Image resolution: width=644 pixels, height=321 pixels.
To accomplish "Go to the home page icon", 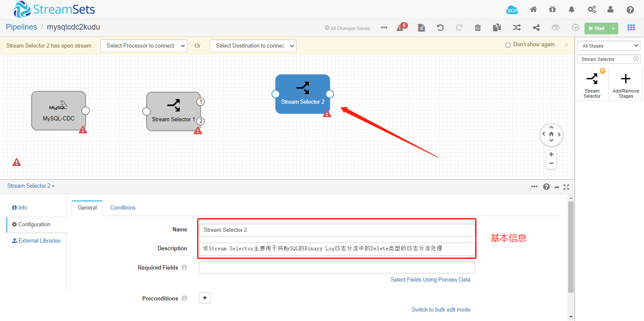I will 533,9.
